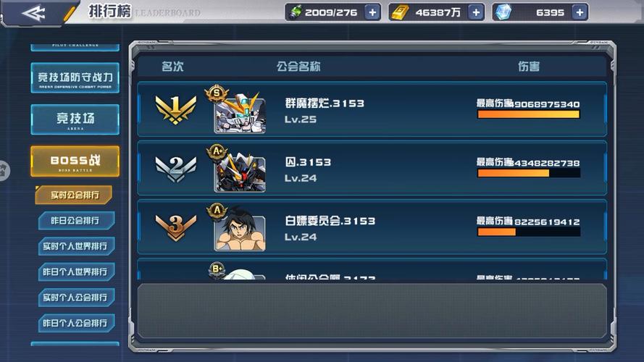This screenshot has width=644, height=362.
Task: Open the 竞技场防守战力 leaderboard
Action: (75, 78)
